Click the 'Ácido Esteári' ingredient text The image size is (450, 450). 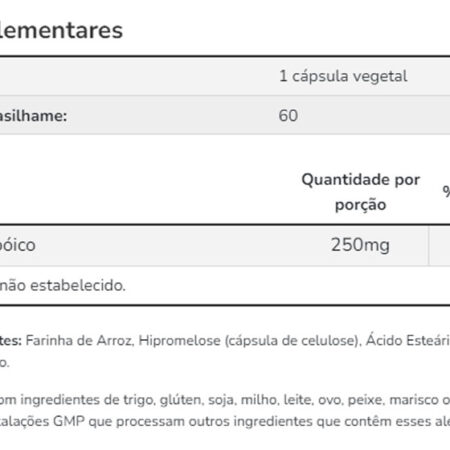408,340
